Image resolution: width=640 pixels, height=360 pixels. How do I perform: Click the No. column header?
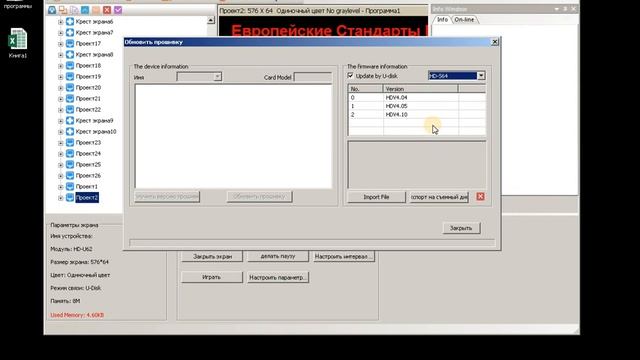pos(366,89)
